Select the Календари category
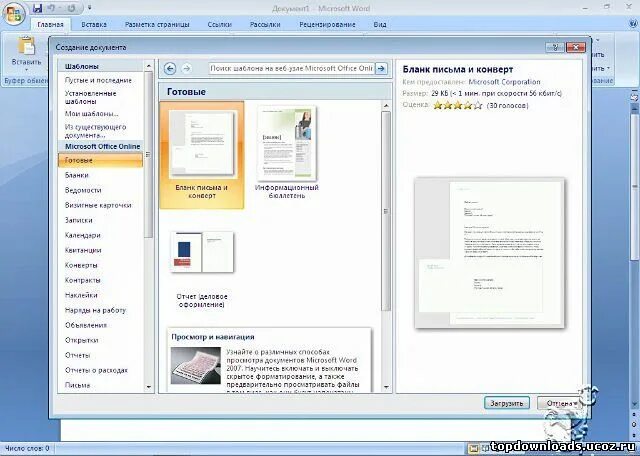This screenshot has width=640, height=456. click(x=83, y=236)
